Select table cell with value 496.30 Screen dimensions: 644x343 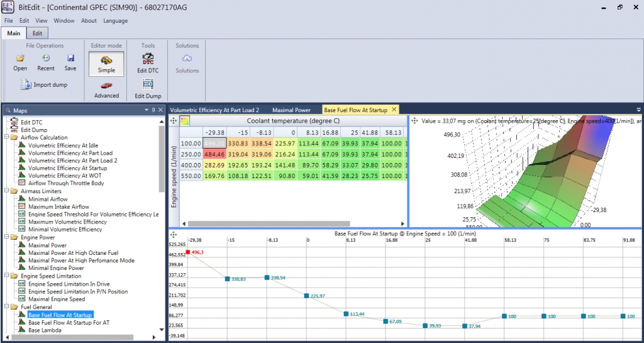[214, 143]
